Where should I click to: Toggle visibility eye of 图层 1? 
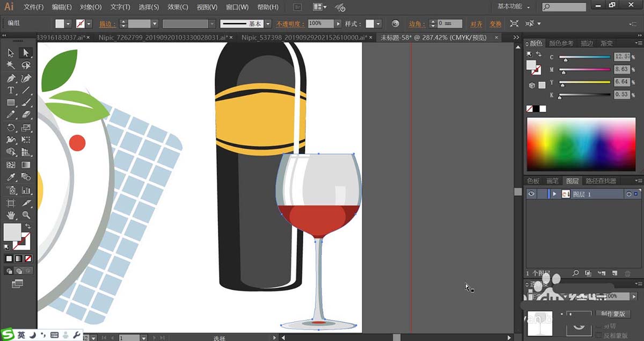point(531,194)
